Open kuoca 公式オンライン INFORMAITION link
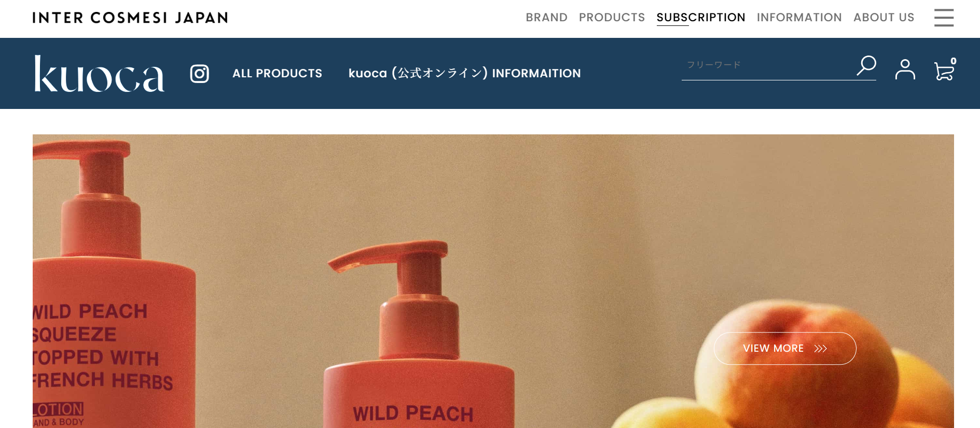980x428 pixels. coord(464,73)
